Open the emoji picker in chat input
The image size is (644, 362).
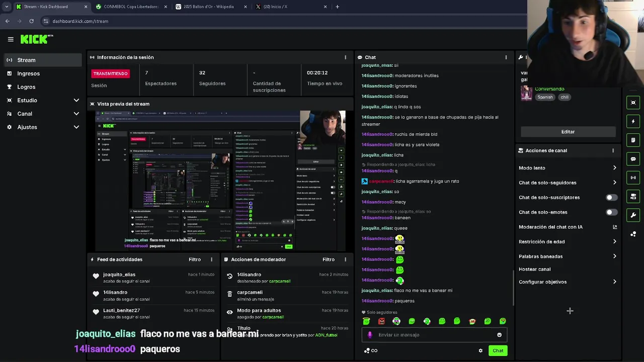tap(499, 335)
